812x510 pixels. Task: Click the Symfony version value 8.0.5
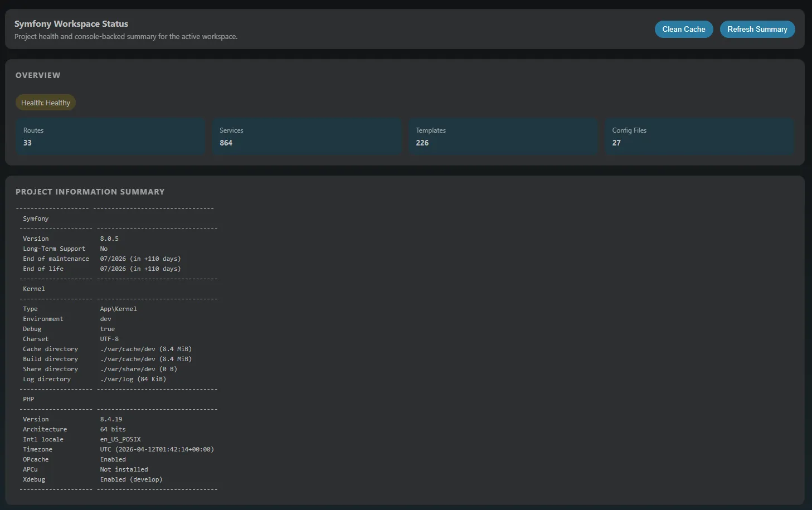(x=109, y=239)
